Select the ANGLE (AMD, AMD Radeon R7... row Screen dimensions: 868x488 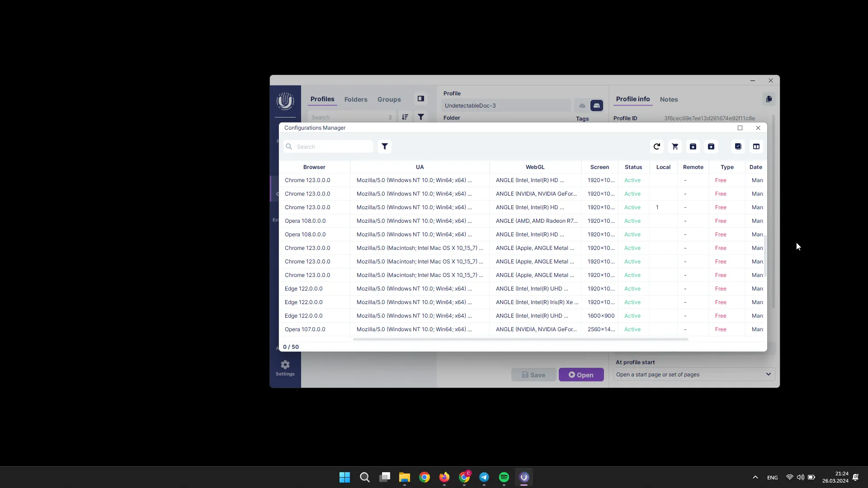[x=521, y=221]
